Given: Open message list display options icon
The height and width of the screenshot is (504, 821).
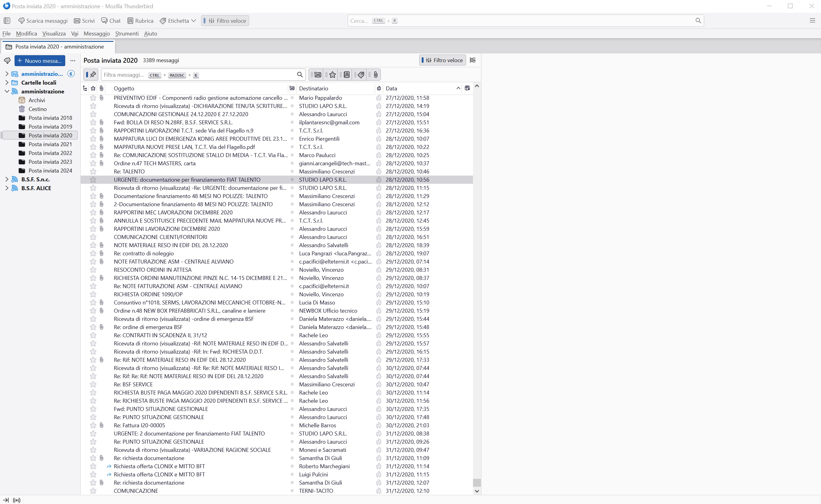Looking at the screenshot, I should pos(472,60).
